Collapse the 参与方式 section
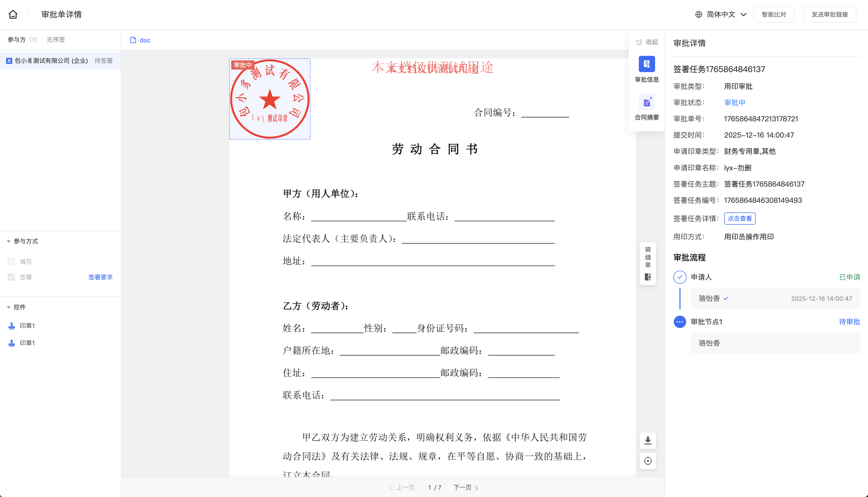868x497 pixels. pos(9,241)
